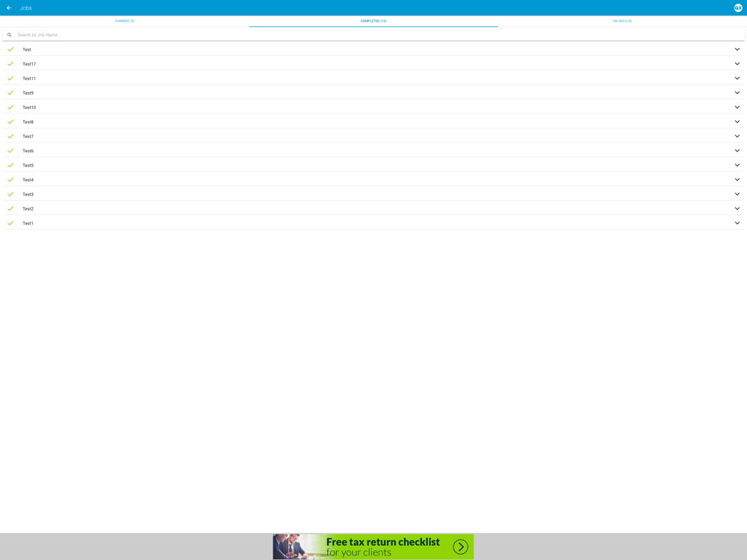
Task: Select the Completed tab
Action: tap(373, 21)
